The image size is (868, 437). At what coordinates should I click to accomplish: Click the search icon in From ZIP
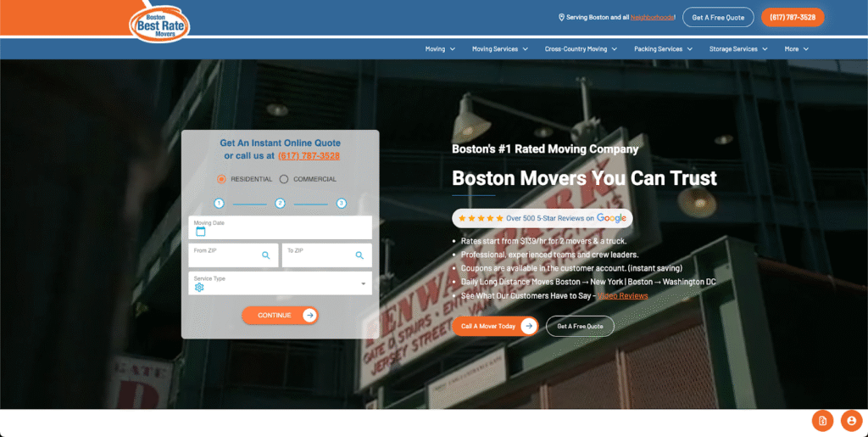point(265,255)
